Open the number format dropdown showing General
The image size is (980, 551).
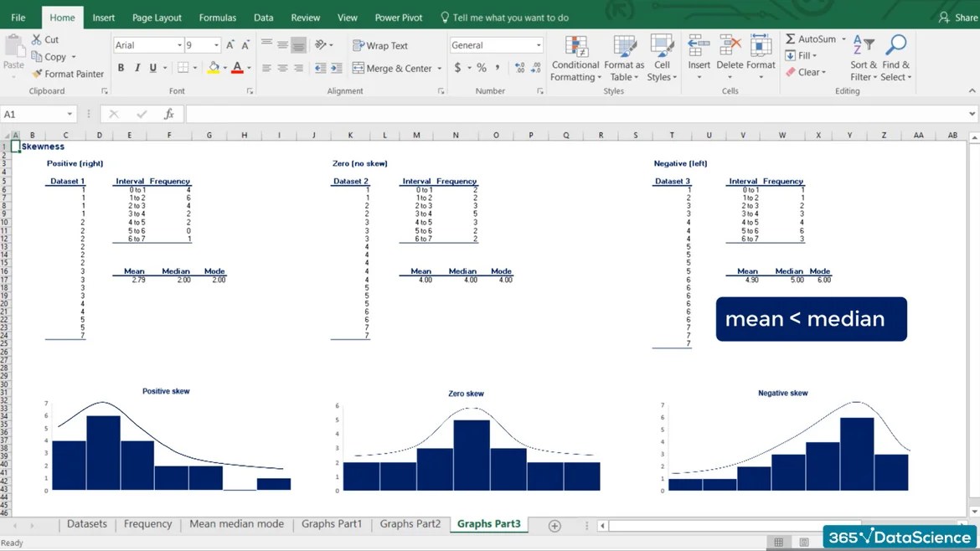(496, 44)
